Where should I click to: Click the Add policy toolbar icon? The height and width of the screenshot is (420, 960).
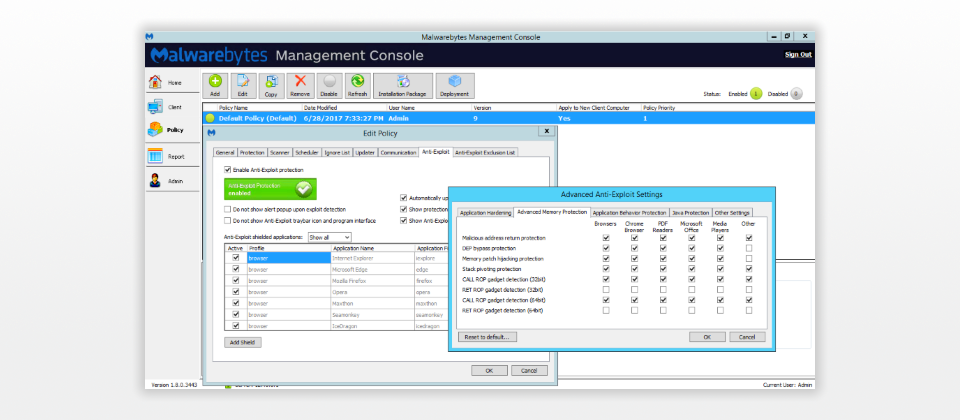pos(215,86)
